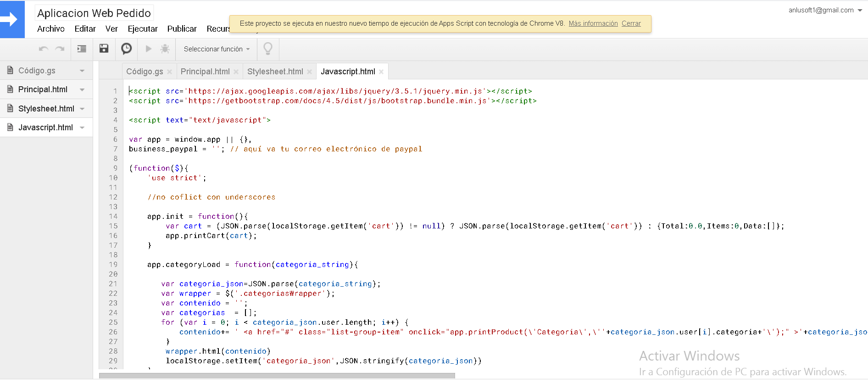The image size is (868, 383).
Task: Click the blue arrow Apps Script logo
Action: (x=12, y=19)
